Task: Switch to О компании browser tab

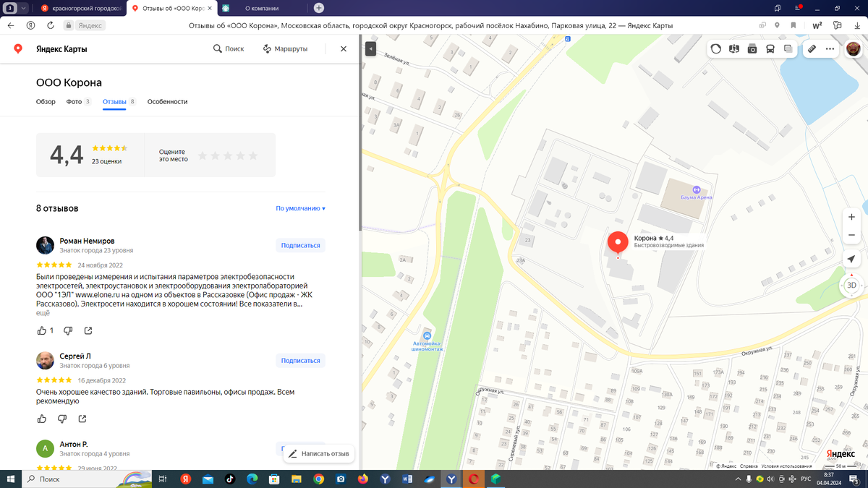Action: pyautogui.click(x=260, y=8)
